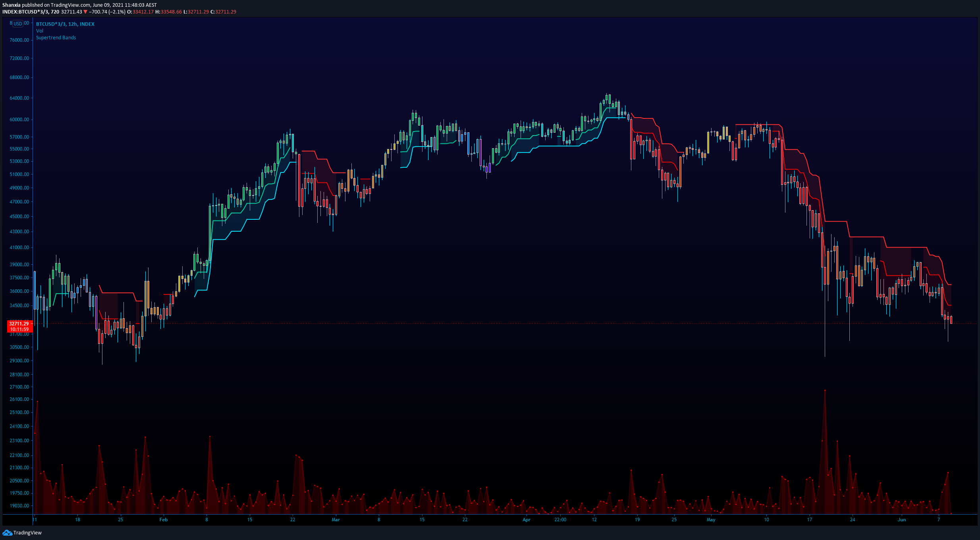Click the 49000.00 price axis label
The height and width of the screenshot is (540, 980).
click(x=19, y=188)
